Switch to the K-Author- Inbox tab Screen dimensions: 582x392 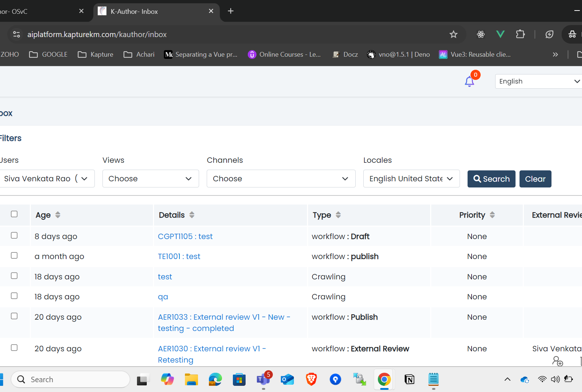click(153, 12)
